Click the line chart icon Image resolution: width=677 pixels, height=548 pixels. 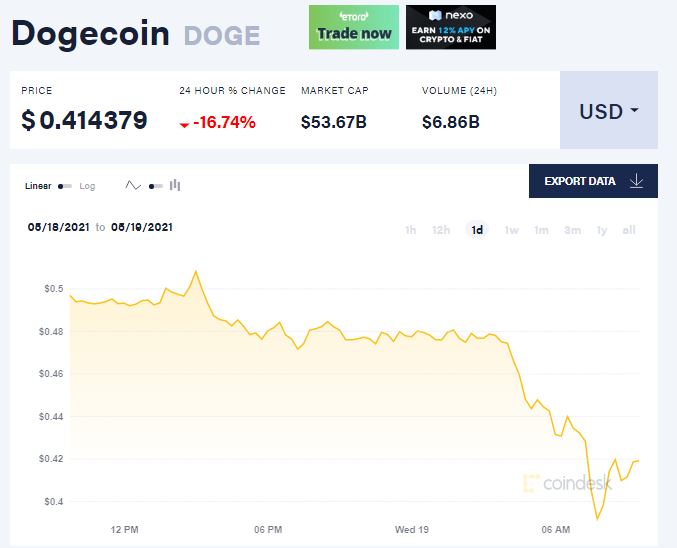click(133, 186)
